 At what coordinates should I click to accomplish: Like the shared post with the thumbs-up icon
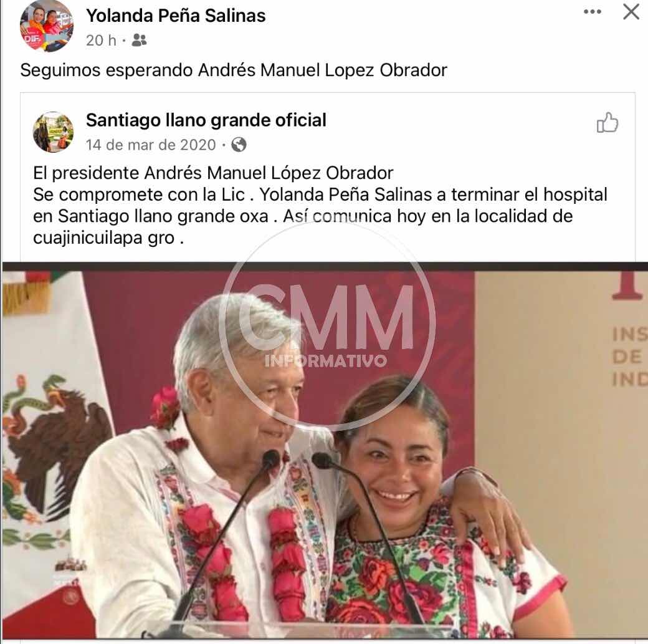[607, 122]
